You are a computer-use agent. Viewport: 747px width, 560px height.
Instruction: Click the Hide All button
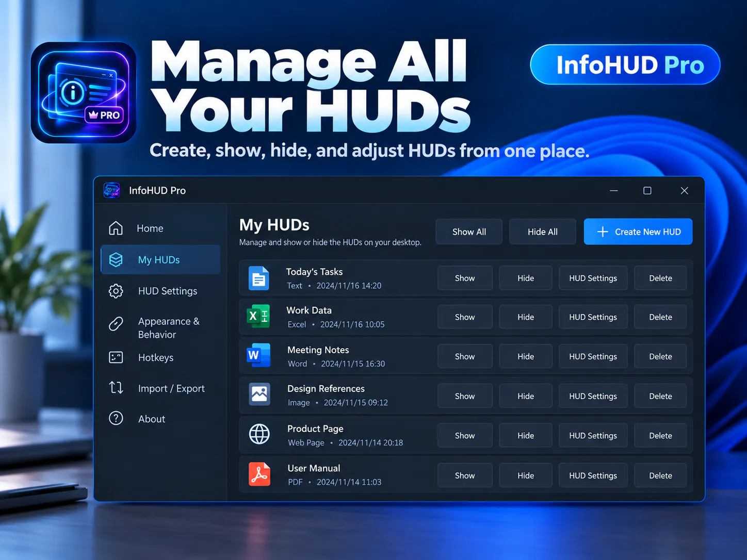(543, 232)
